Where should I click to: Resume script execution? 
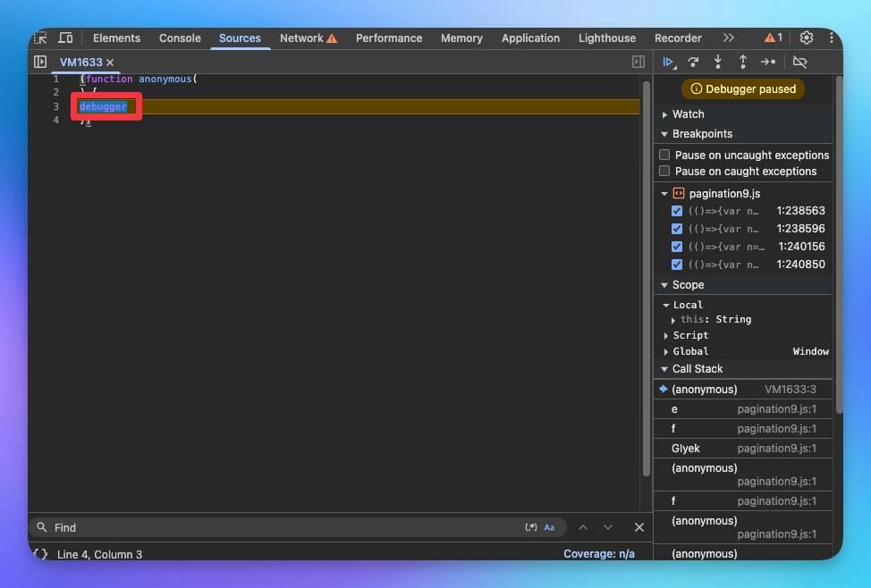(668, 63)
